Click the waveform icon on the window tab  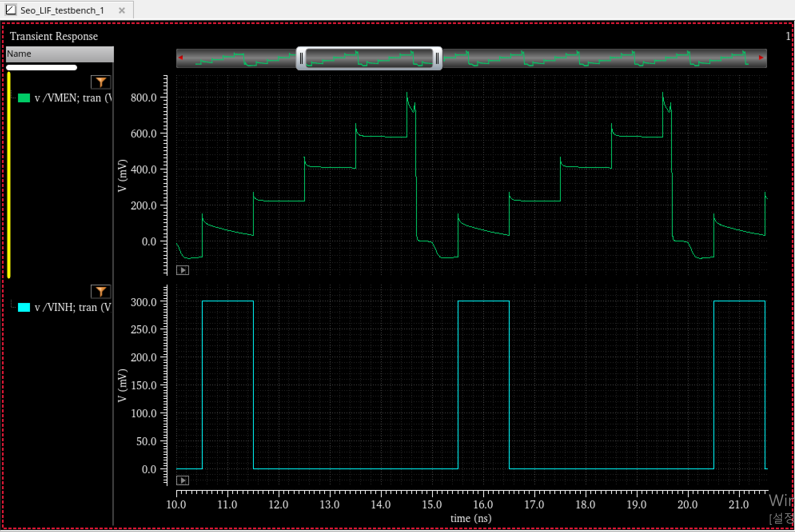click(x=11, y=10)
